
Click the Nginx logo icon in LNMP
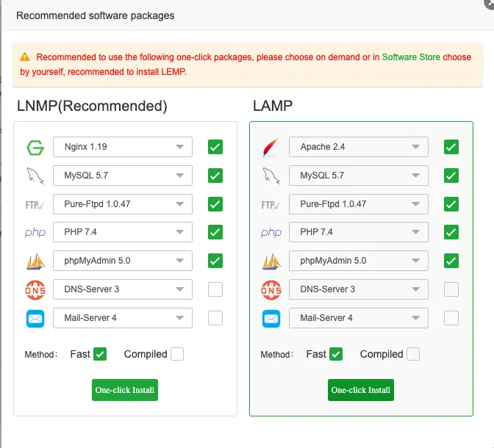pyautogui.click(x=35, y=148)
